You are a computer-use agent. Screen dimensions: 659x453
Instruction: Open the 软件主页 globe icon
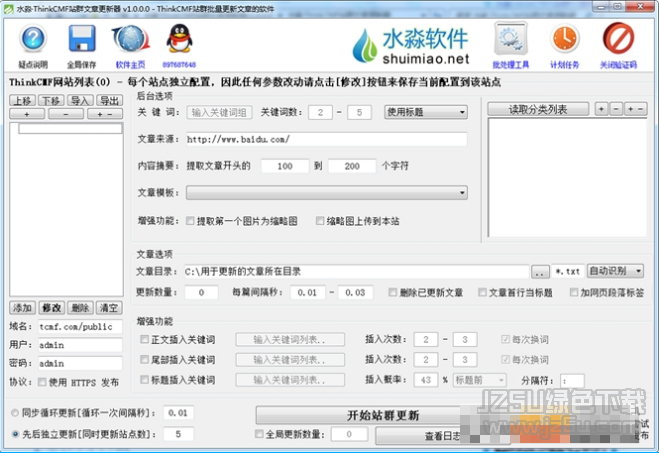pyautogui.click(x=130, y=39)
